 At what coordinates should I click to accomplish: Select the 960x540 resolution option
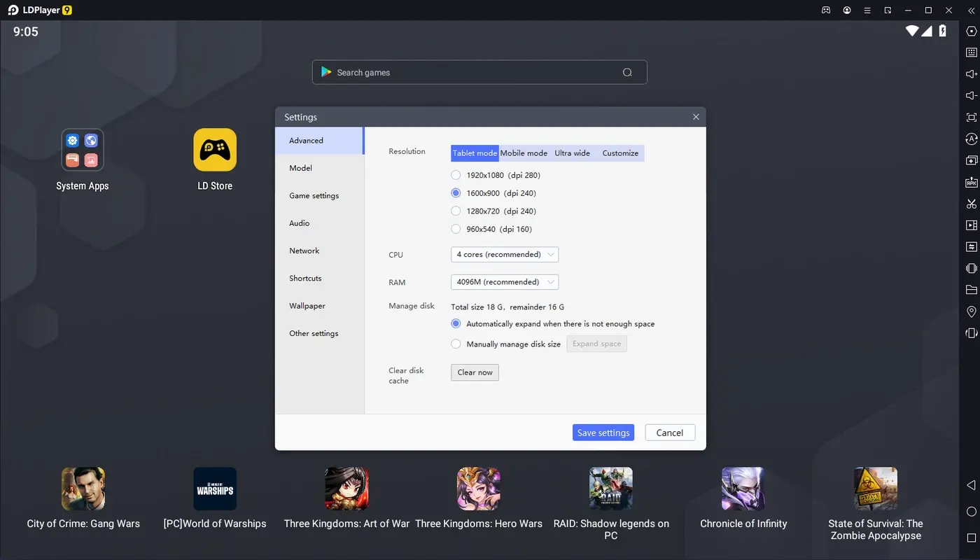tap(456, 229)
